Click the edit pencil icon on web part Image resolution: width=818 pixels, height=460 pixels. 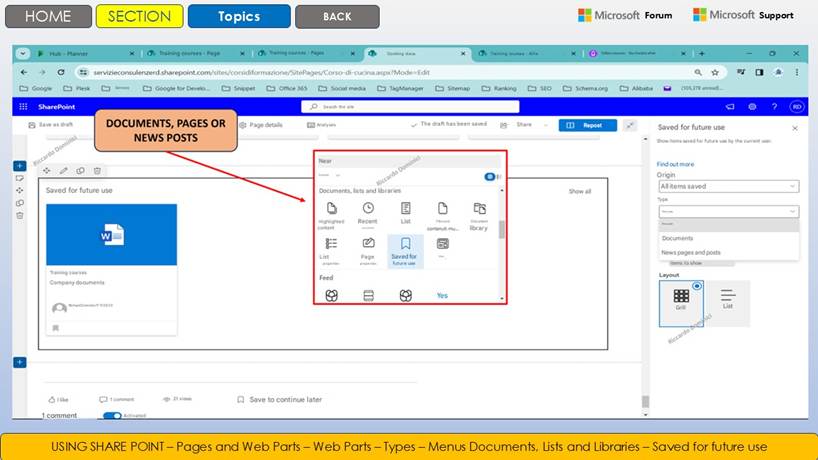[x=64, y=171]
